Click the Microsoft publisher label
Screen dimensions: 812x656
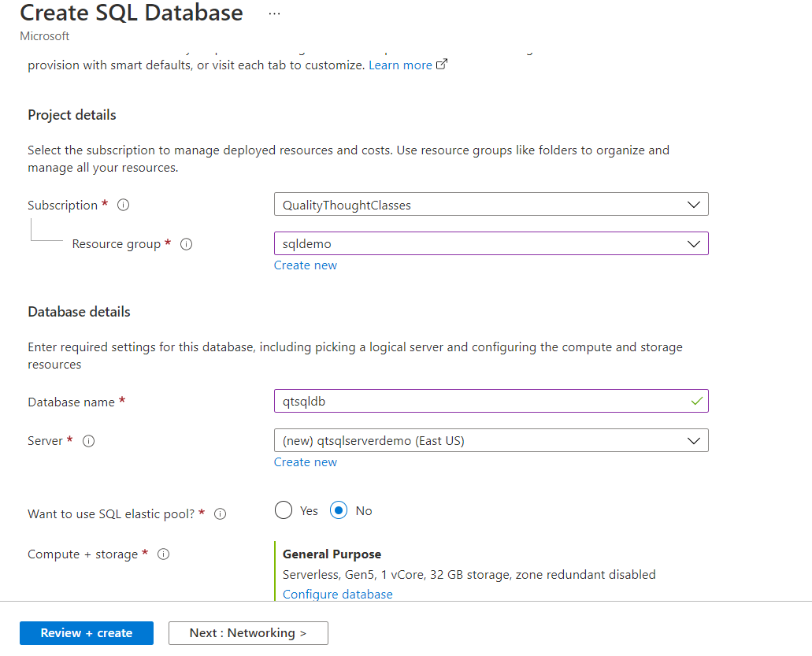[45, 36]
